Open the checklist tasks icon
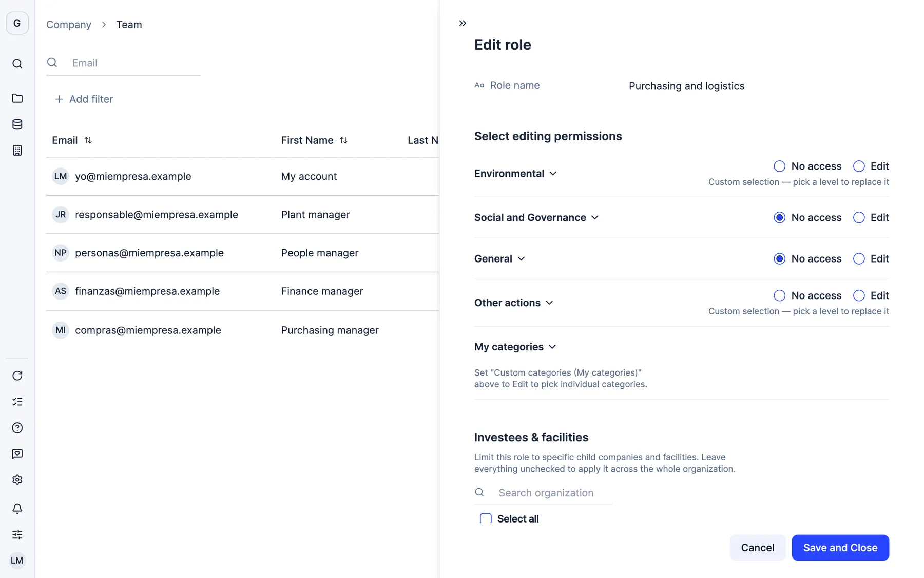The image size is (924, 578). tap(17, 402)
